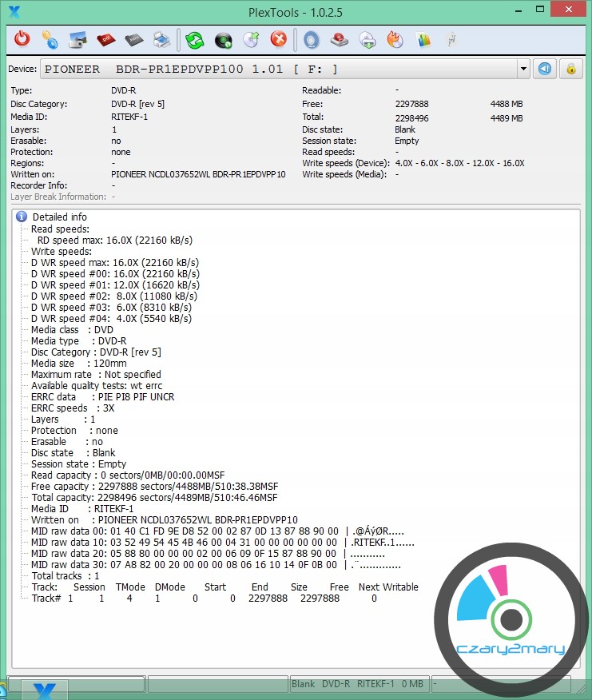Viewport: 592px width, 700px height.
Task: Click the plug tools icon in toolbar
Action: tap(451, 39)
